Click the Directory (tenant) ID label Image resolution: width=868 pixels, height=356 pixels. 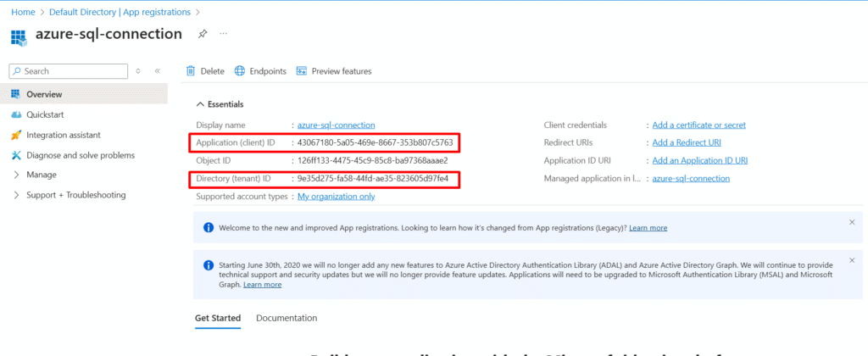(233, 178)
